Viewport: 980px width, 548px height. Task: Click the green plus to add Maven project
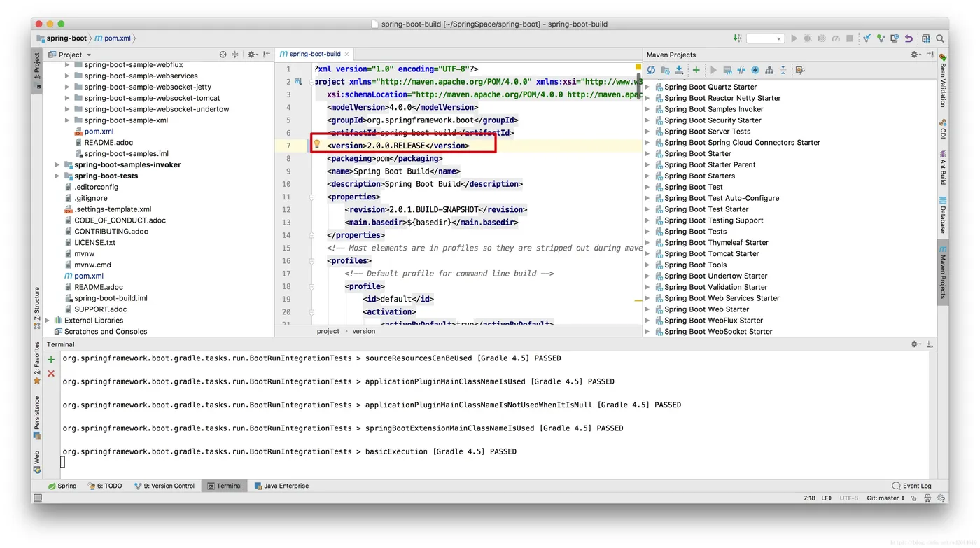coord(696,70)
